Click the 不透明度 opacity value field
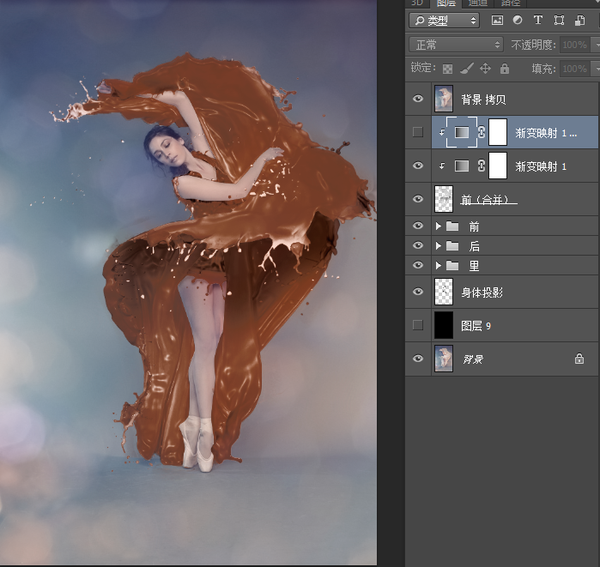The image size is (600, 567). [573, 45]
